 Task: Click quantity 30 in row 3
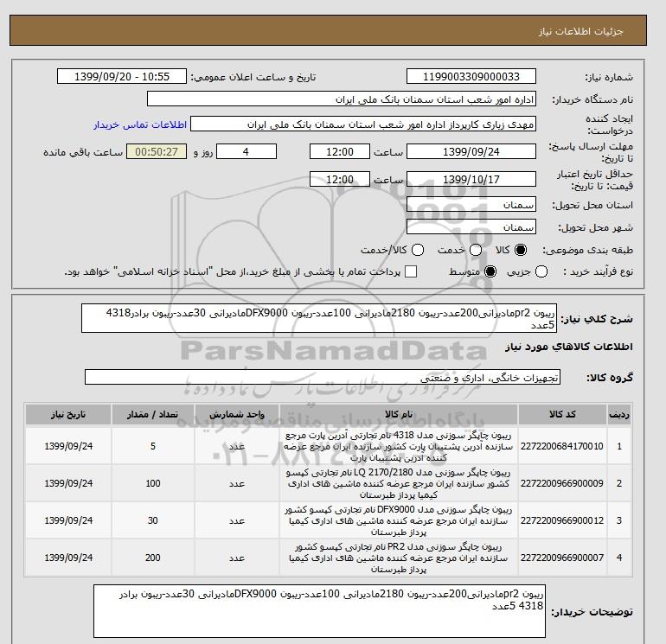pos(153,520)
